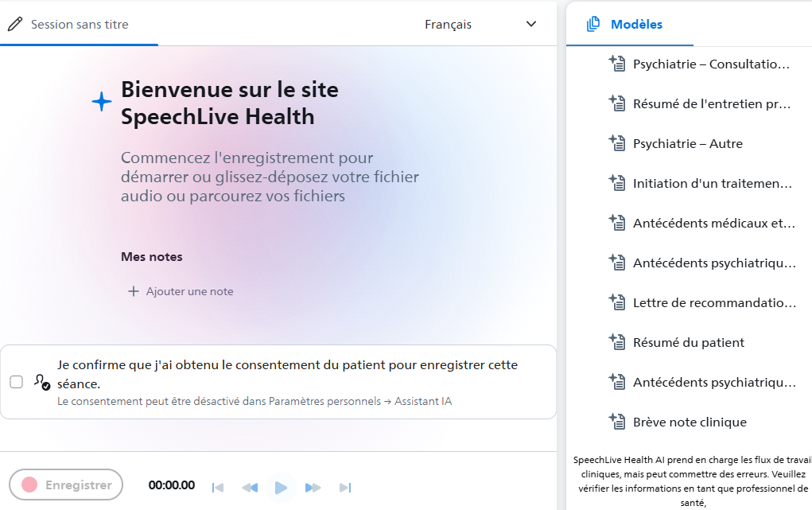
Task: Click icon next to 'Psychiatrie – Consultatio…'
Action: click(617, 63)
